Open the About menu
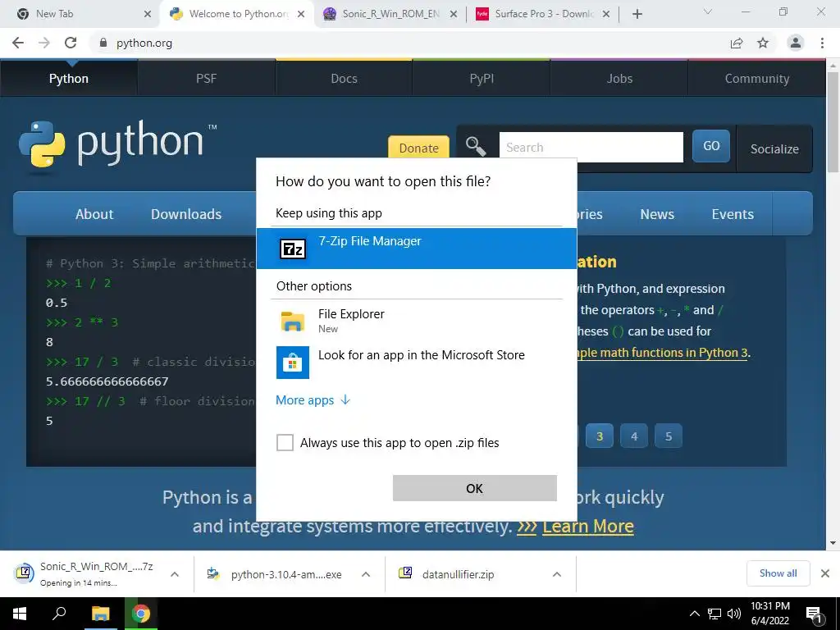 pyautogui.click(x=94, y=214)
